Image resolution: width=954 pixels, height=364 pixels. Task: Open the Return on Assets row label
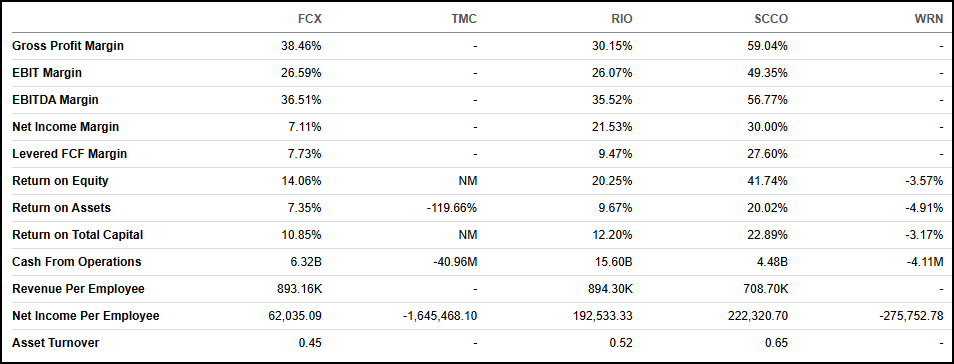pyautogui.click(x=61, y=208)
